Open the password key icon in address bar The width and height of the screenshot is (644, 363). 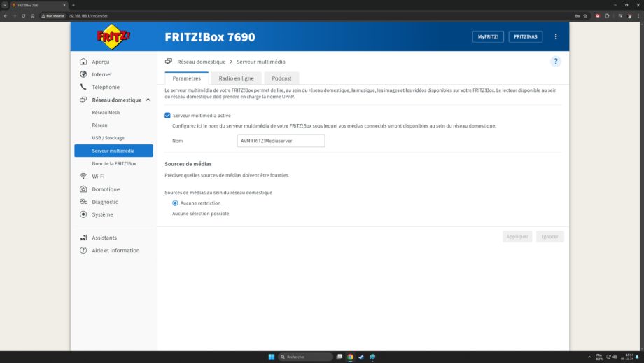[577, 15]
